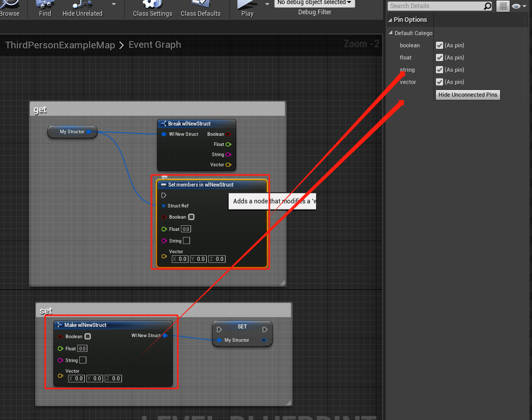This screenshot has width=532, height=420.
Task: Click the Hide Unconnected Pins button
Action: 467,95
